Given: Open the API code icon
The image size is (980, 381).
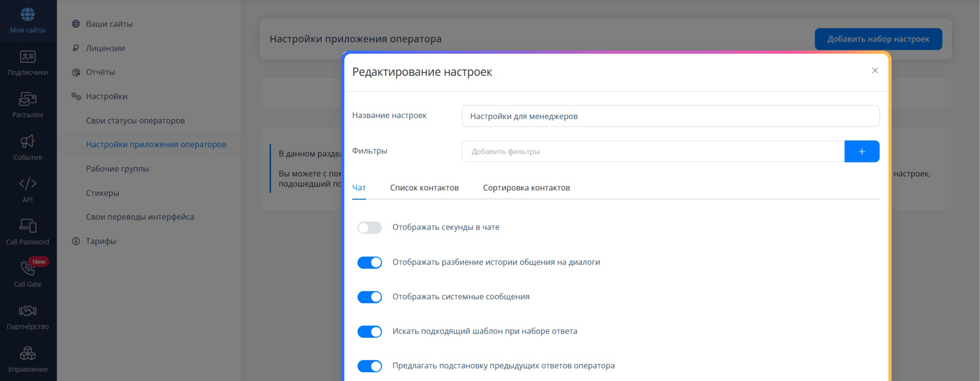Looking at the screenshot, I should [28, 184].
